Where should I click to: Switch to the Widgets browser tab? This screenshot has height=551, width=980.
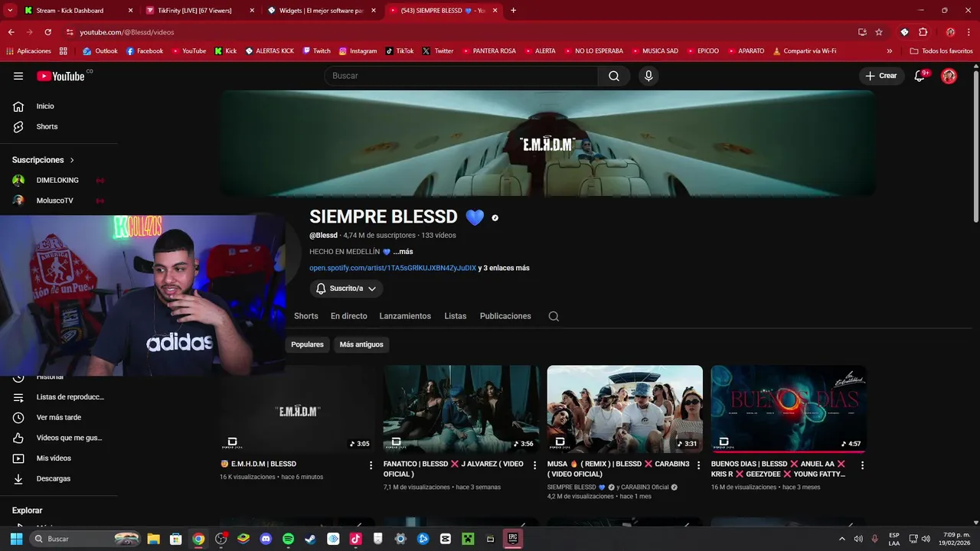pyautogui.click(x=322, y=11)
